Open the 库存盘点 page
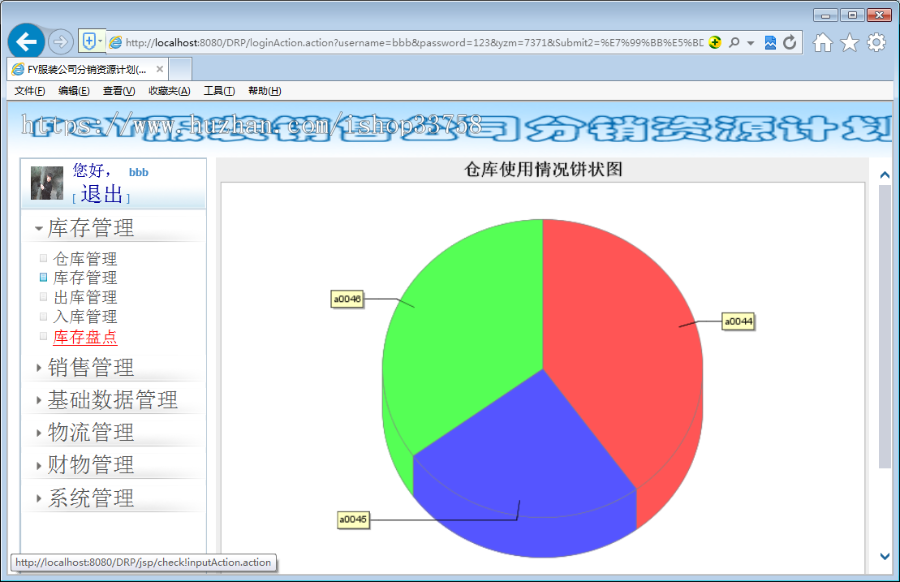 tap(87, 337)
